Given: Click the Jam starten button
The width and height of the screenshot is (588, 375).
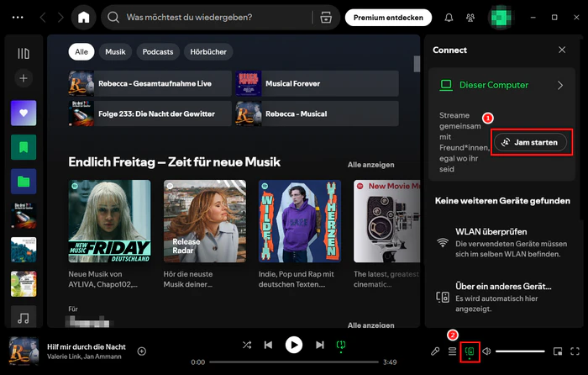Looking at the screenshot, I should click(x=530, y=142).
